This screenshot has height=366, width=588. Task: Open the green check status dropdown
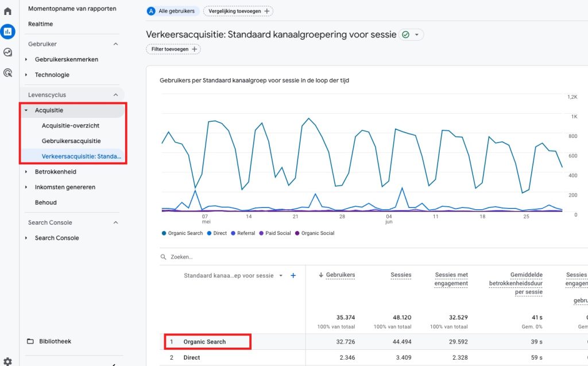pyautogui.click(x=412, y=34)
